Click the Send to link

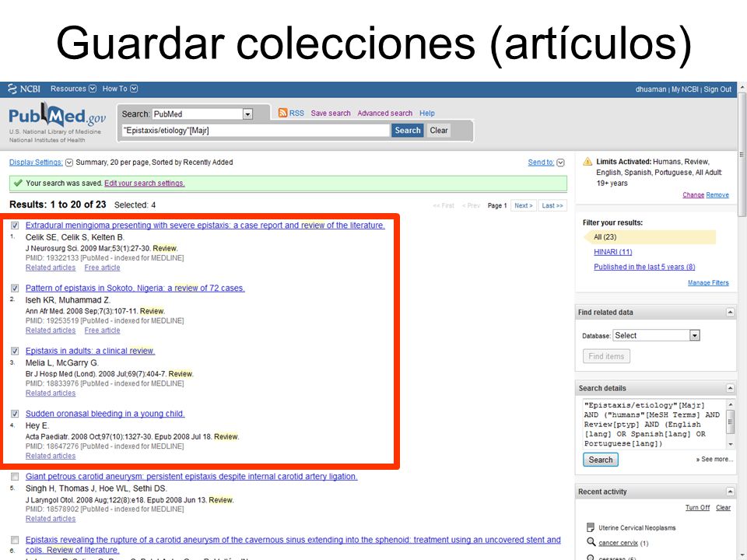[x=541, y=163]
